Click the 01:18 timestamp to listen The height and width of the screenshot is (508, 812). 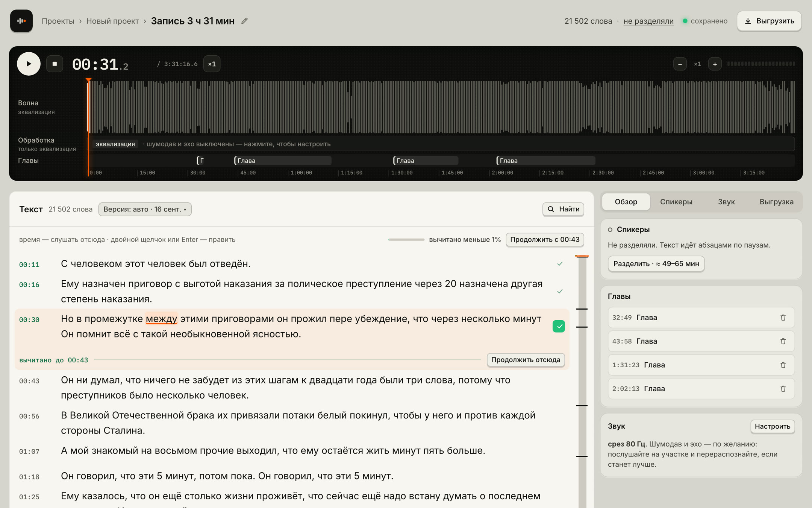(29, 477)
